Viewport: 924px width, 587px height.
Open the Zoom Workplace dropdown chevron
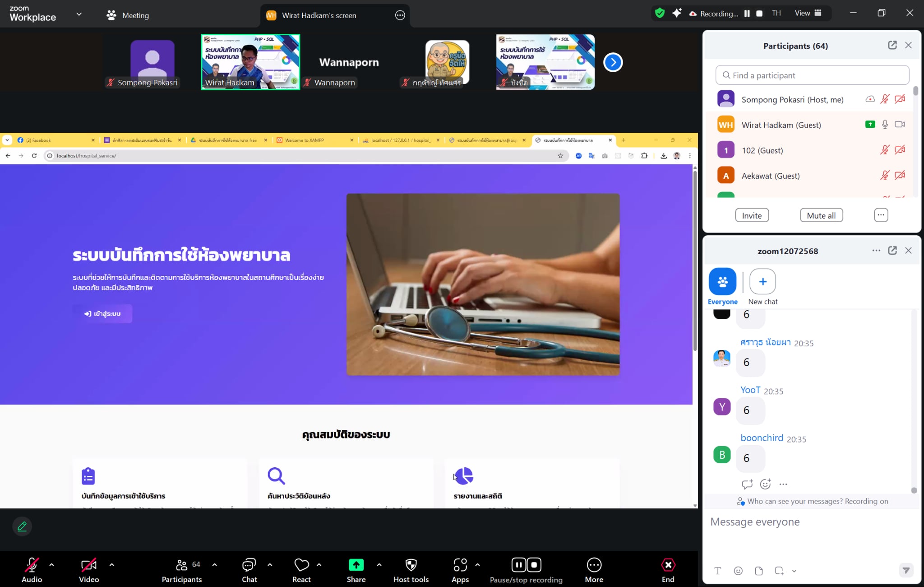79,14
